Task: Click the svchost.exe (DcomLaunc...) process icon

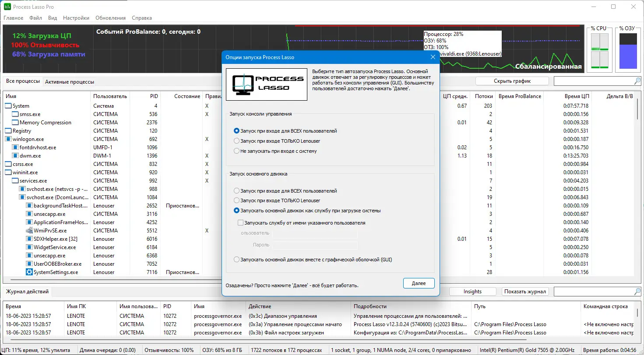Action: coord(22,197)
